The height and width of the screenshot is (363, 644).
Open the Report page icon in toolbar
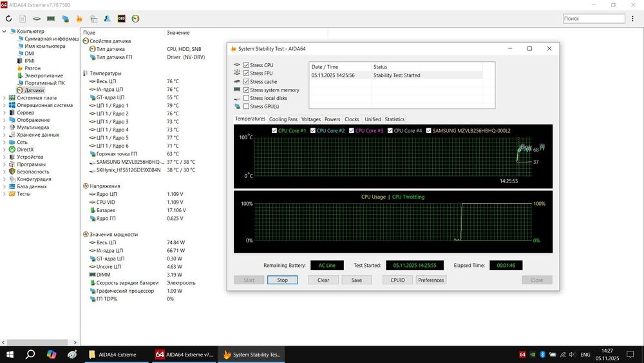pos(23,19)
